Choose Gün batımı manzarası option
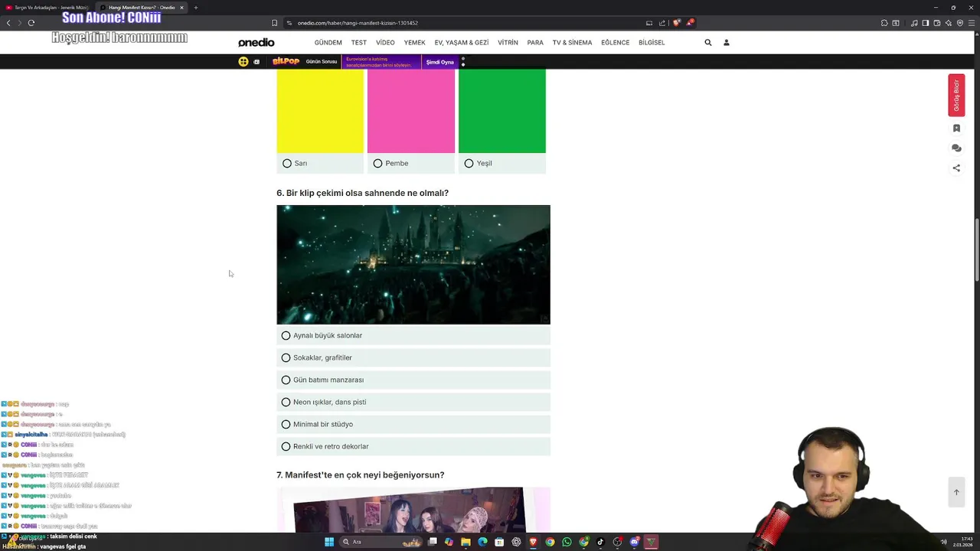980x551 pixels. point(413,380)
